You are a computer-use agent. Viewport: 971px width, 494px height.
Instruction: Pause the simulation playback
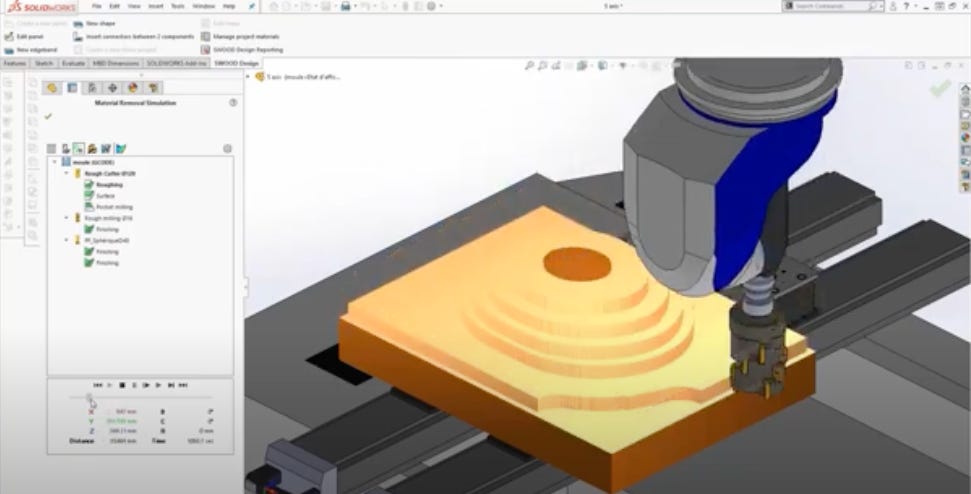[134, 385]
